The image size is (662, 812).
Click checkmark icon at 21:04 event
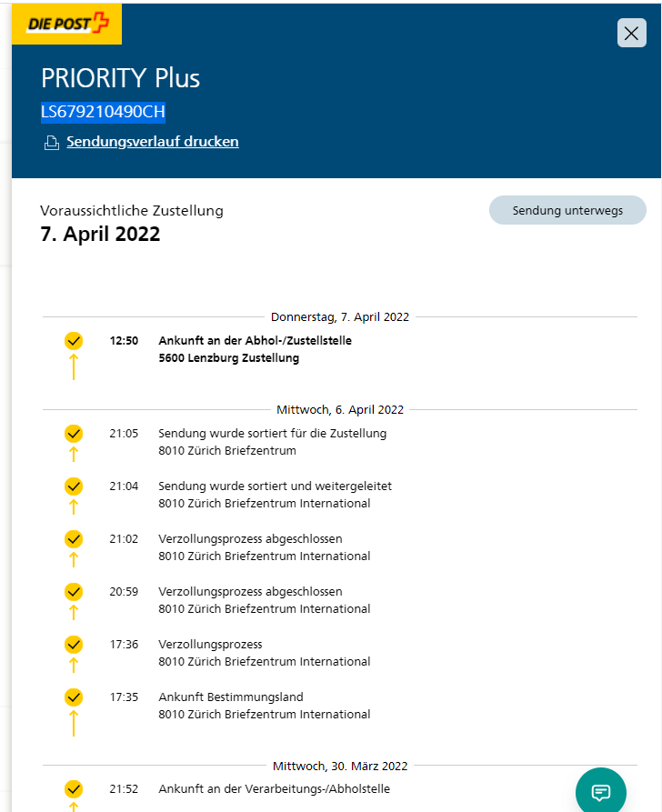tap(74, 486)
